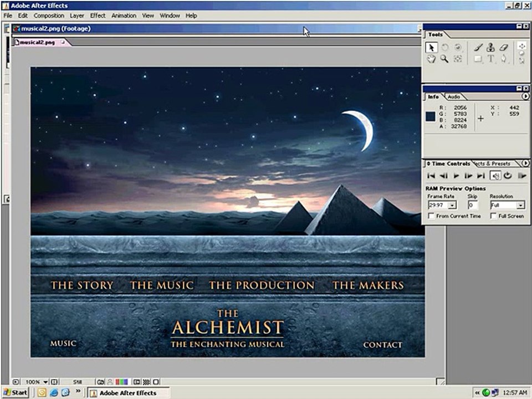Toggle audio mute in Time Controls

click(495, 176)
